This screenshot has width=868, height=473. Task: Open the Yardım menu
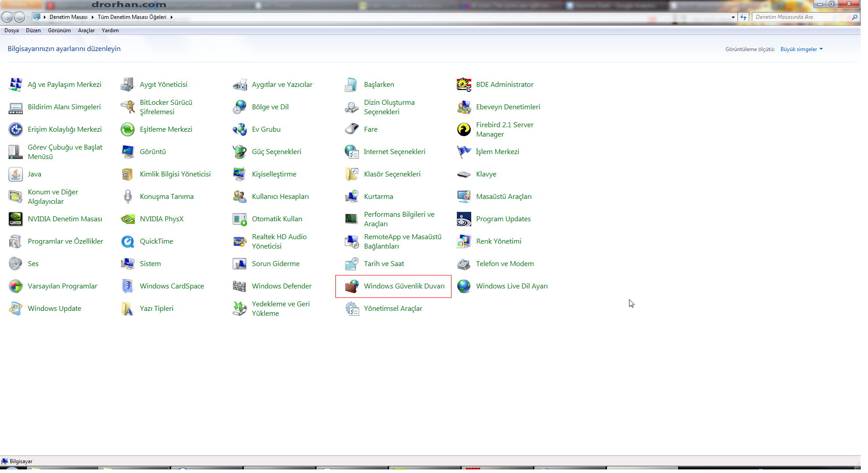110,30
